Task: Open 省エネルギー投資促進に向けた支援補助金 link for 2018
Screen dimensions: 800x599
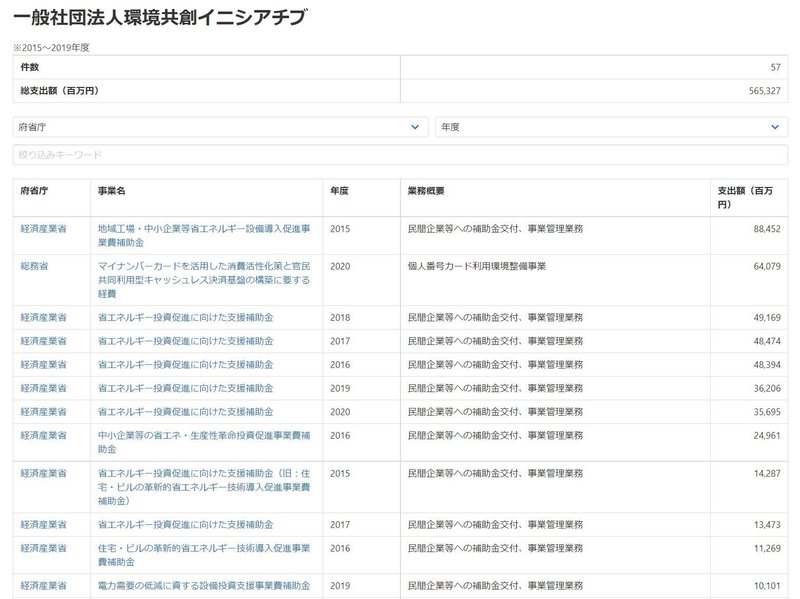Action: 186,317
